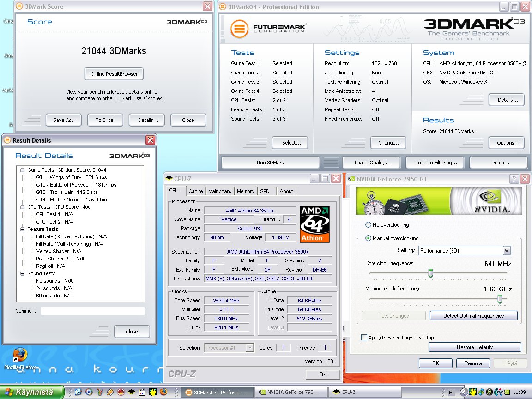Close the 3DMark Score window
The height and width of the screenshot is (399, 532).
pyautogui.click(x=207, y=6)
